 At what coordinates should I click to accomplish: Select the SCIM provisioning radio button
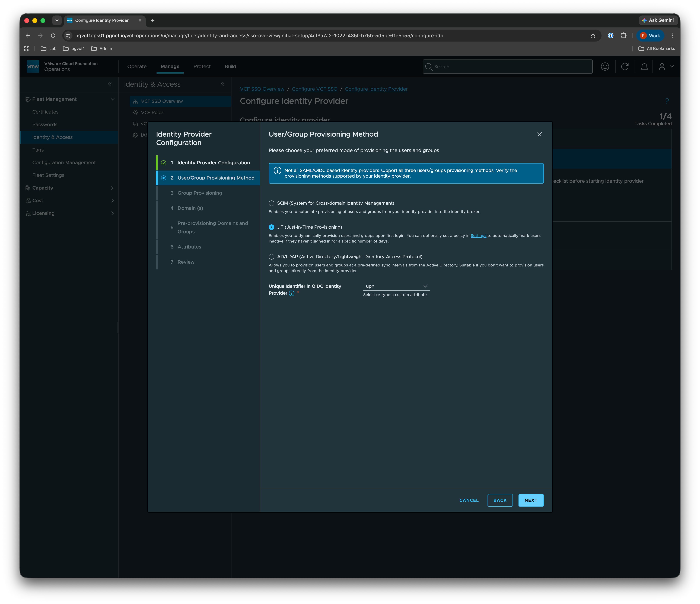click(271, 203)
